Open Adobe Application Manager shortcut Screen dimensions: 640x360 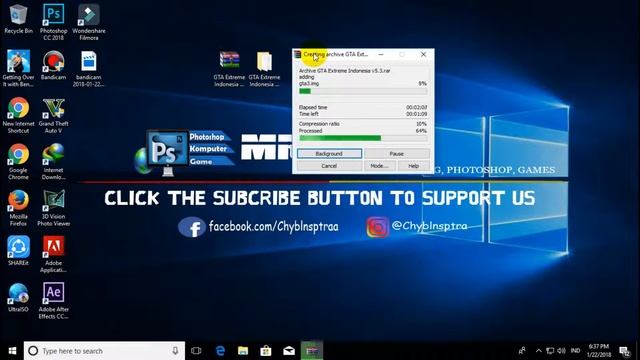coord(53,254)
